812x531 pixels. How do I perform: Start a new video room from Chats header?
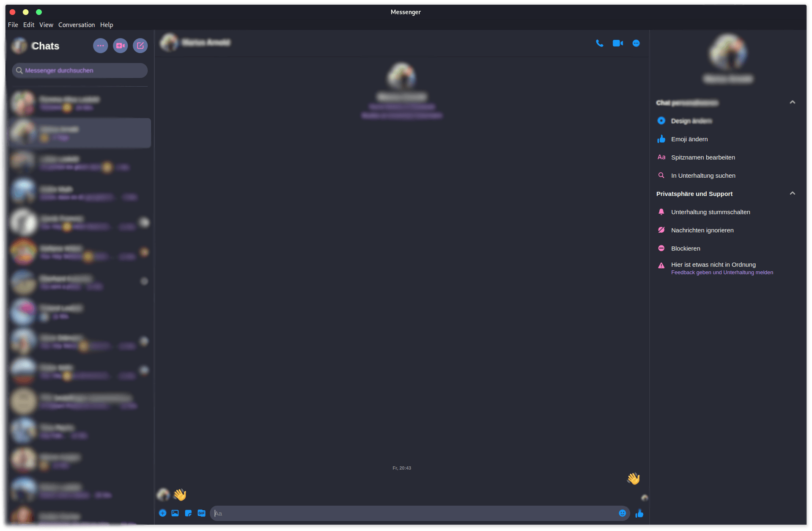pyautogui.click(x=121, y=46)
